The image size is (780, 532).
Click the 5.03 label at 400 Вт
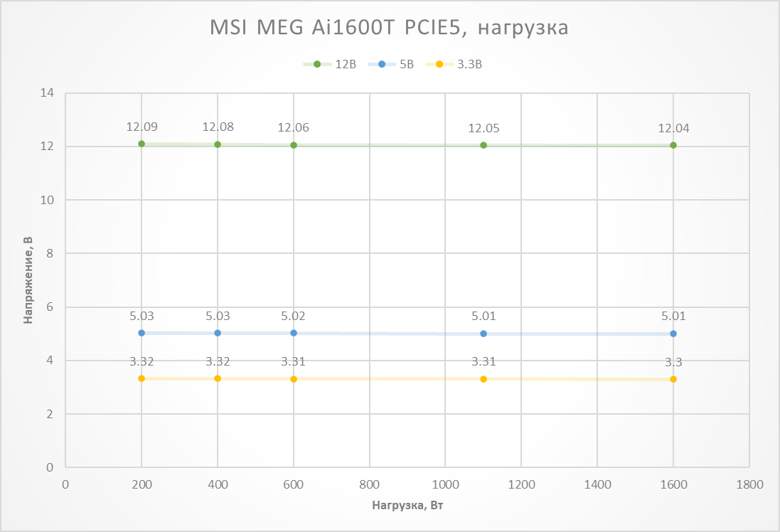pyautogui.click(x=218, y=316)
